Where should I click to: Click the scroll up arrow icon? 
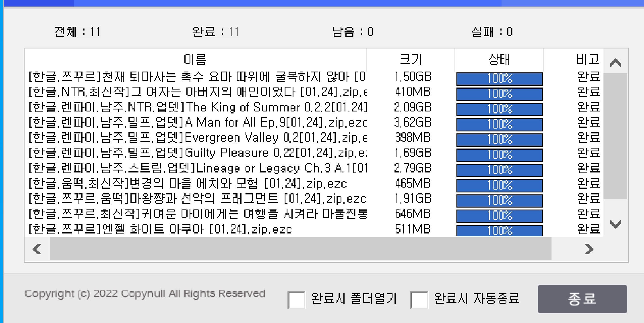615,62
